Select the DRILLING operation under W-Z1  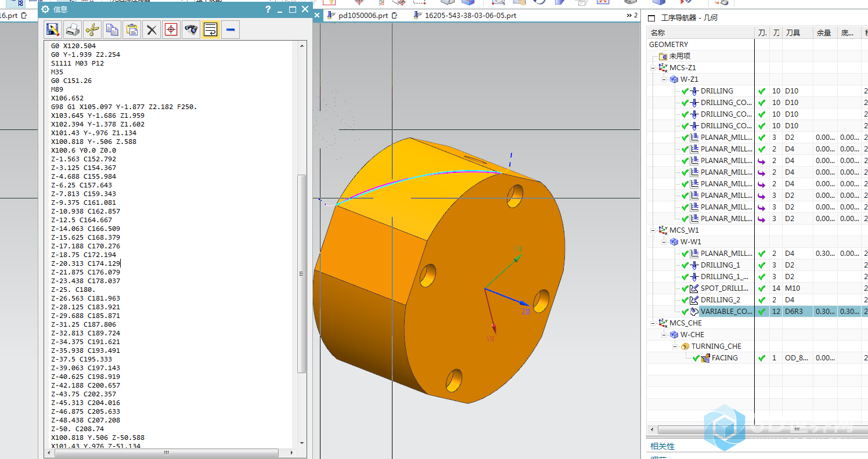click(x=717, y=91)
